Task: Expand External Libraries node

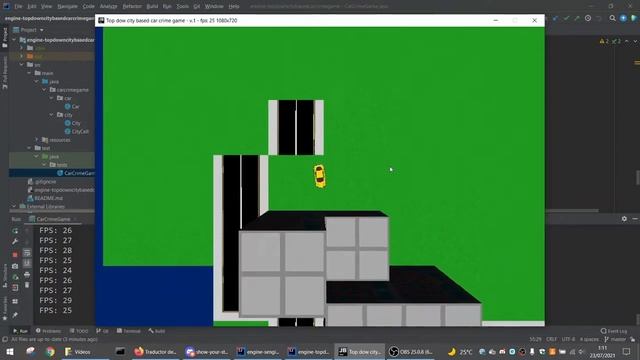Action: click(14, 207)
